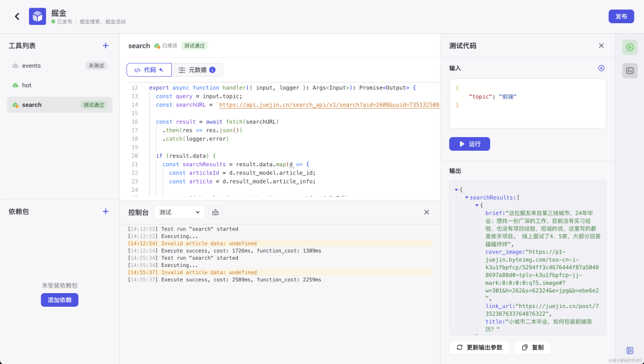
Task: Select the hot tool row
Action: click(x=60, y=85)
